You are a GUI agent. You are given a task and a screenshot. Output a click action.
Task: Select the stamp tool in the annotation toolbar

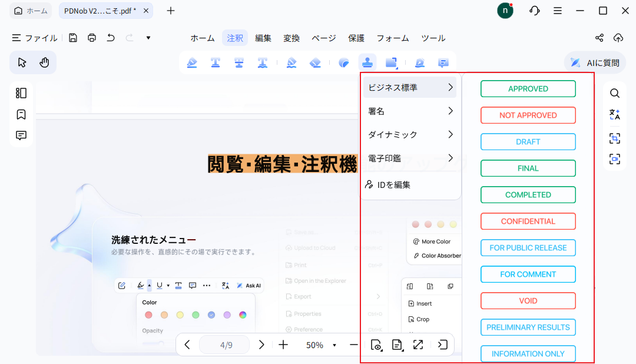[367, 62]
